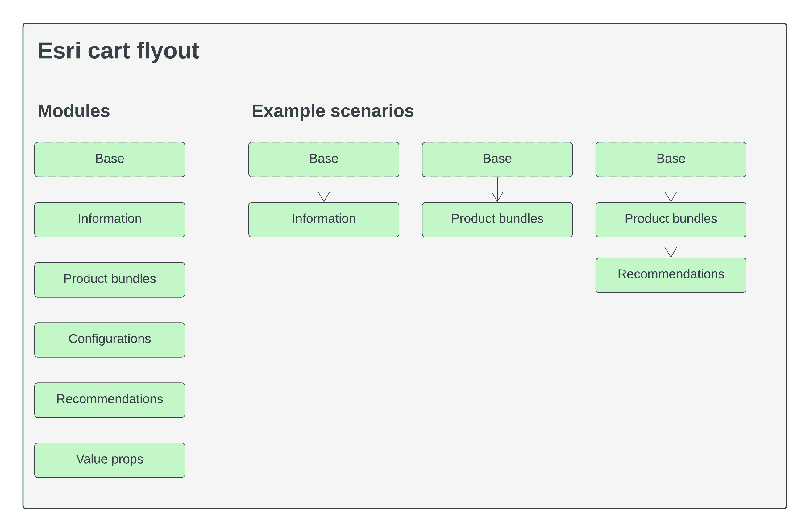810x532 pixels.
Task: Click Product bundles box in middle scenario
Action: point(497,220)
